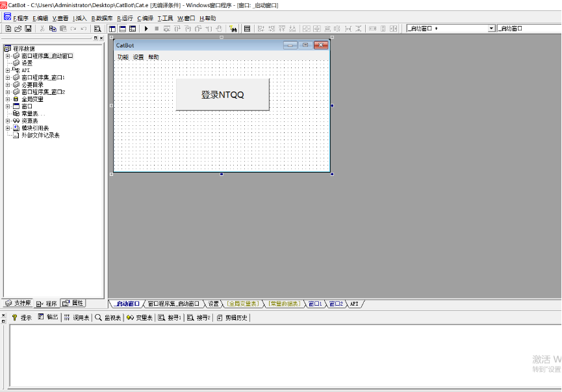The image size is (562, 392).
Task: Click the Run (play) toolbar icon
Action: [146, 29]
